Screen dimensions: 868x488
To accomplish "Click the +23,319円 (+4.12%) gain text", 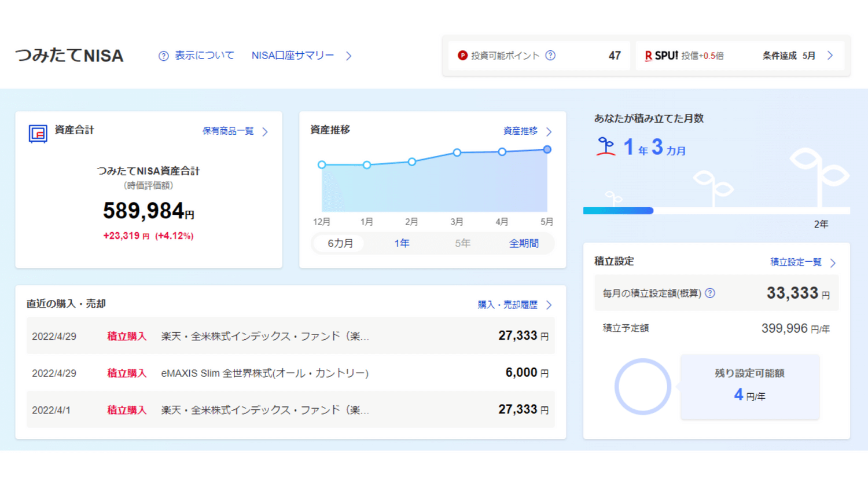I will coord(149,236).
